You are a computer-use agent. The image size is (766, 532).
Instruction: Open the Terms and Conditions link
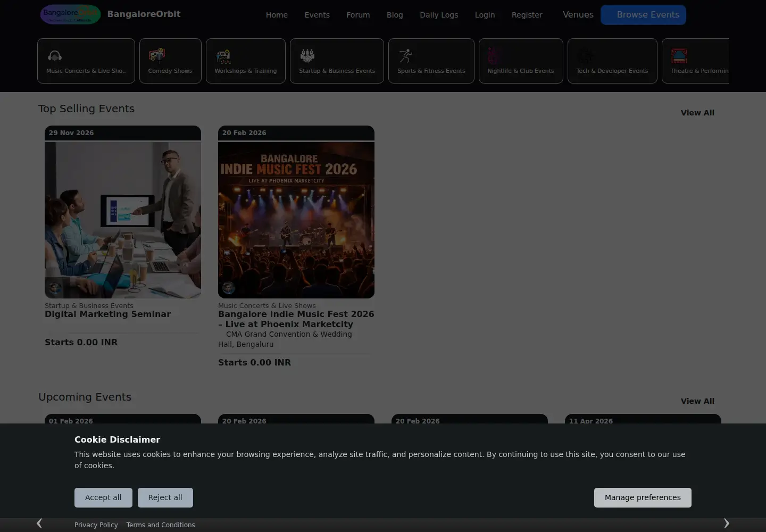(x=161, y=525)
